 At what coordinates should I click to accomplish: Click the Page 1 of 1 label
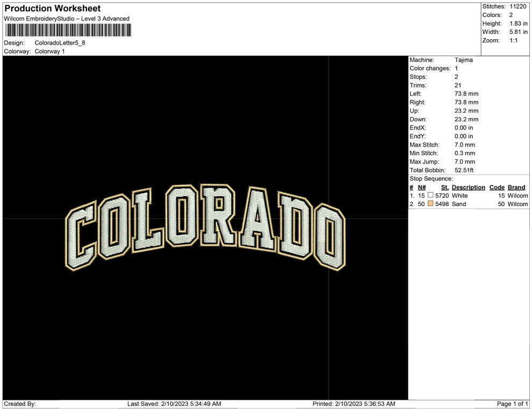point(512,403)
